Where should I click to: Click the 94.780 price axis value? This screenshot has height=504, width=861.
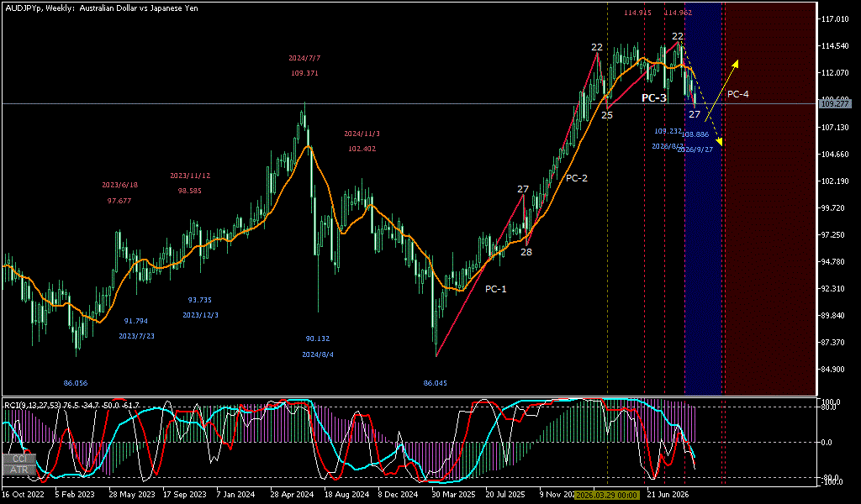point(834,261)
